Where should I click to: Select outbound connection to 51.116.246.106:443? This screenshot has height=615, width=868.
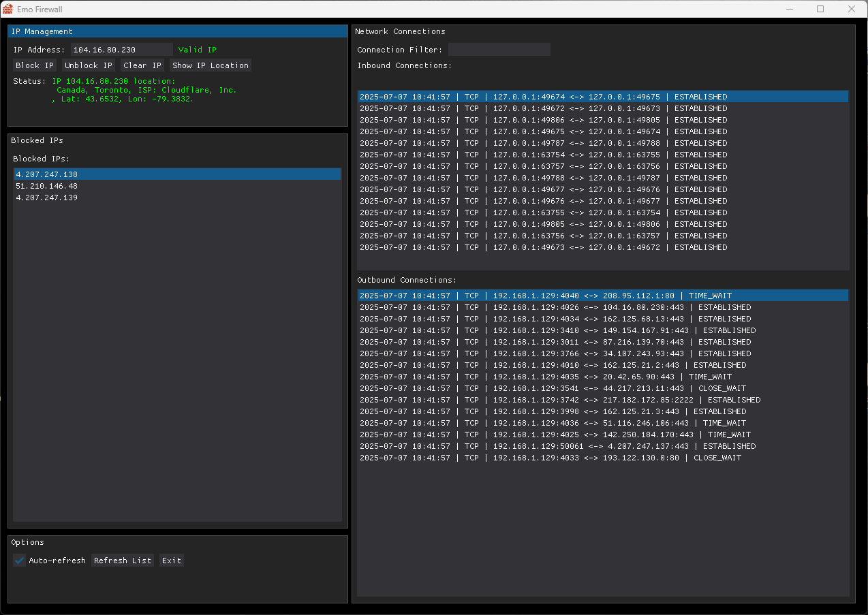pyautogui.click(x=603, y=423)
